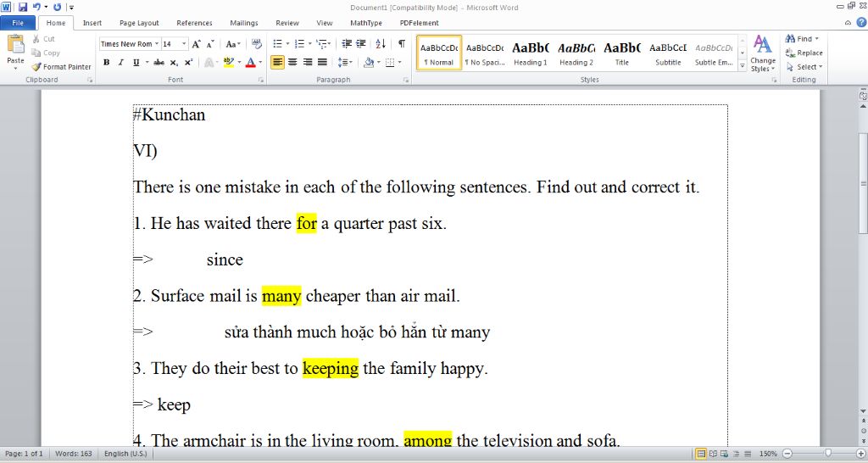Open the File tab
868x463 pixels.
point(18,23)
